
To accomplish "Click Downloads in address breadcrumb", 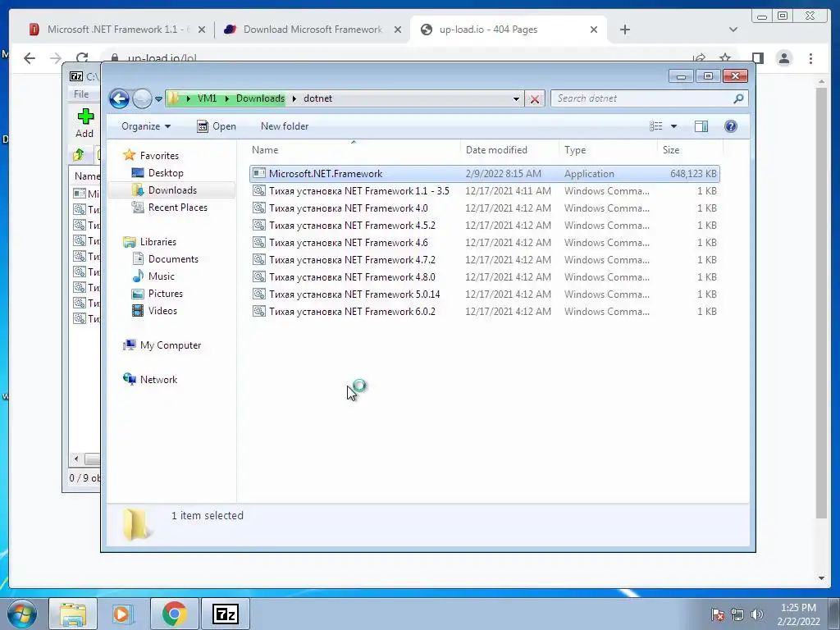I will coord(260,98).
